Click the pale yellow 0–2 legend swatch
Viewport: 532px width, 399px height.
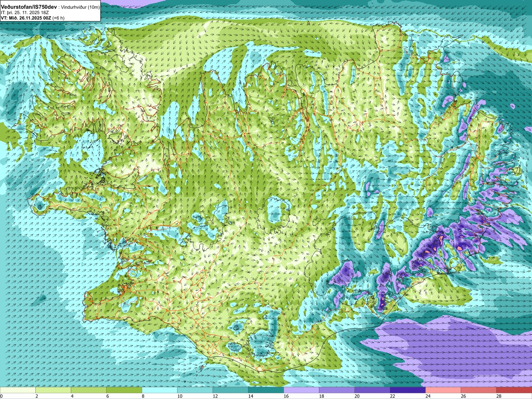click(x=18, y=390)
